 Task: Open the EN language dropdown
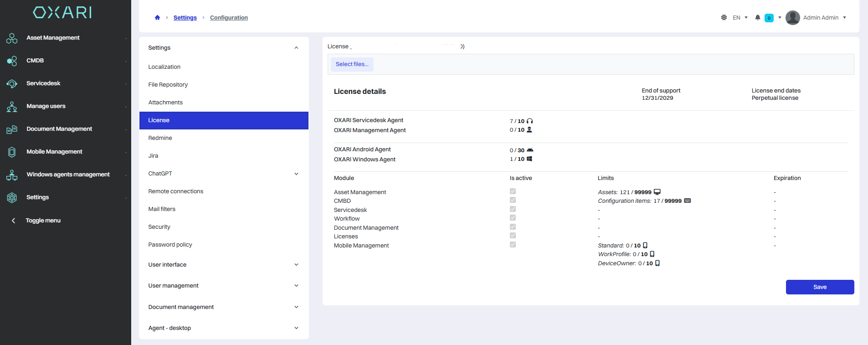(740, 18)
